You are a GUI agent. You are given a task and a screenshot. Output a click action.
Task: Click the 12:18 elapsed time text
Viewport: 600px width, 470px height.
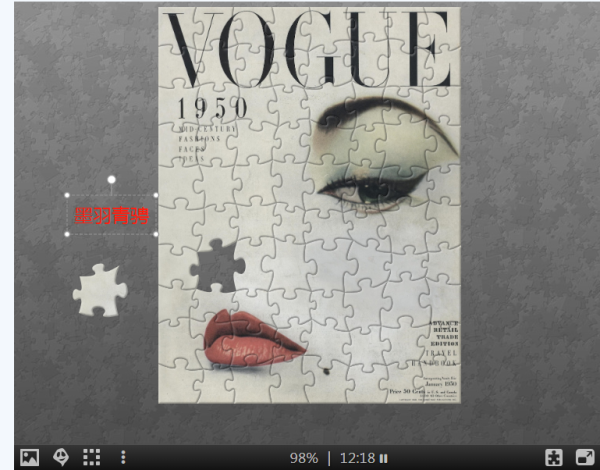coord(357,458)
